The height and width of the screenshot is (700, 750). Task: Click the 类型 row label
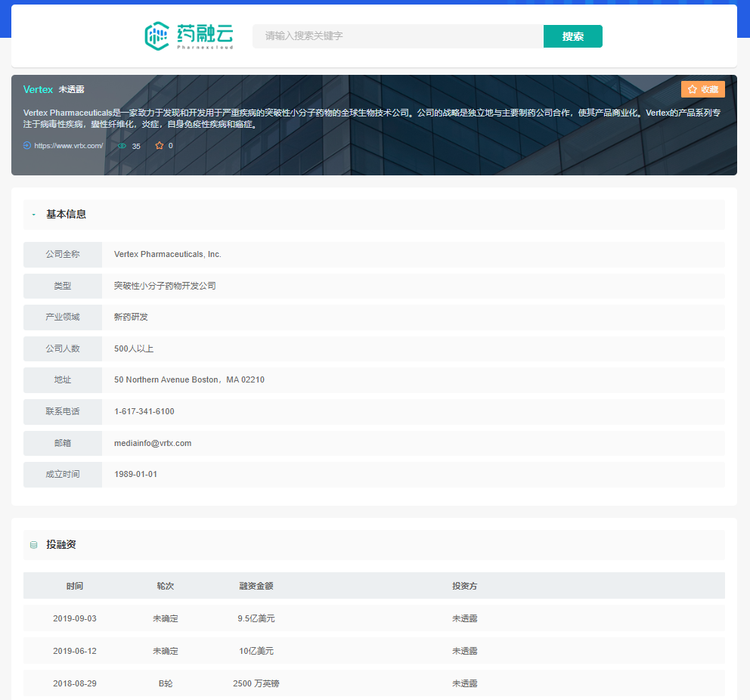[63, 286]
